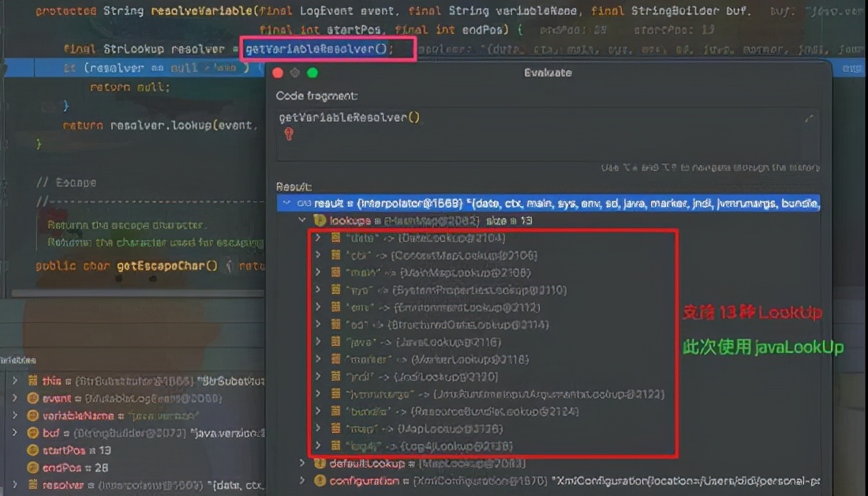Collapse the top-level result Interpolator node

tap(286, 204)
